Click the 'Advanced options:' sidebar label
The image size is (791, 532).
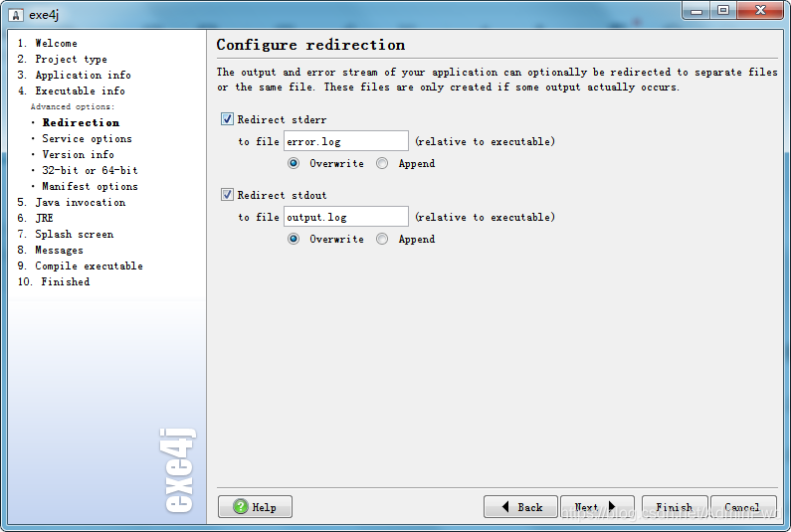[73, 107]
